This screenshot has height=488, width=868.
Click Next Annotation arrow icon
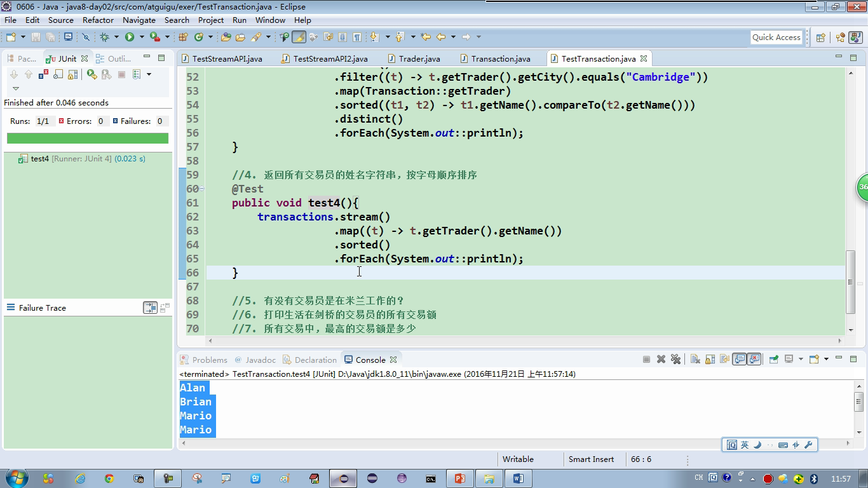374,37
